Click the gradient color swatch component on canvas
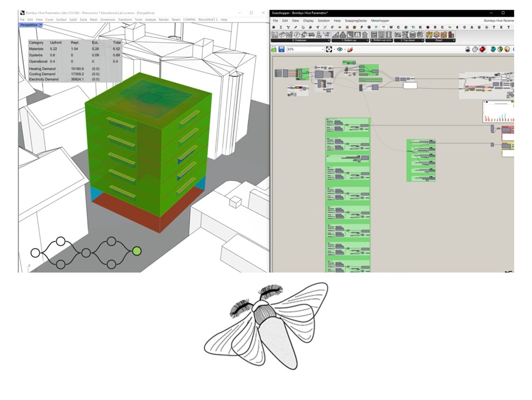This screenshot has height=400, width=532. tap(299, 88)
